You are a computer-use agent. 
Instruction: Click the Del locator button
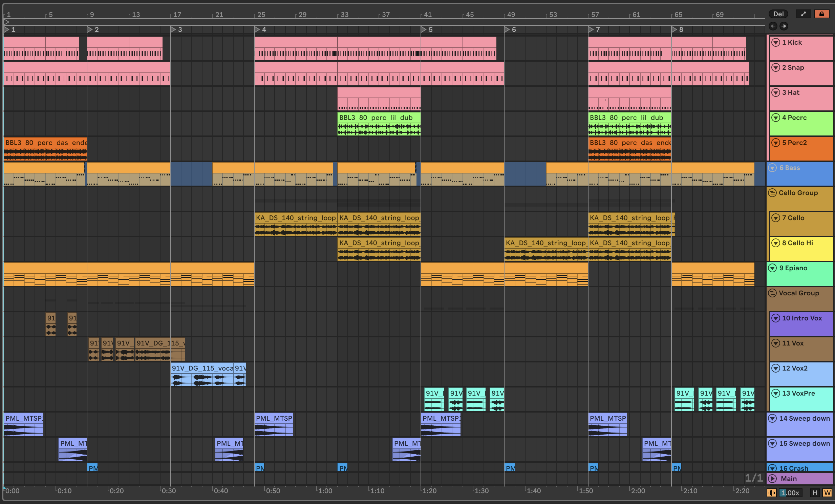[778, 14]
